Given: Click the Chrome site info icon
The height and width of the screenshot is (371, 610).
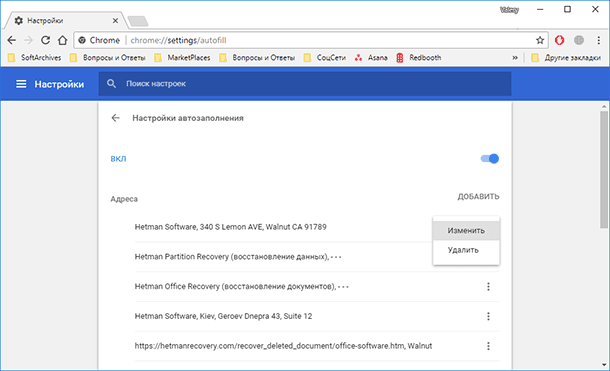Looking at the screenshot, I should pos(82,40).
